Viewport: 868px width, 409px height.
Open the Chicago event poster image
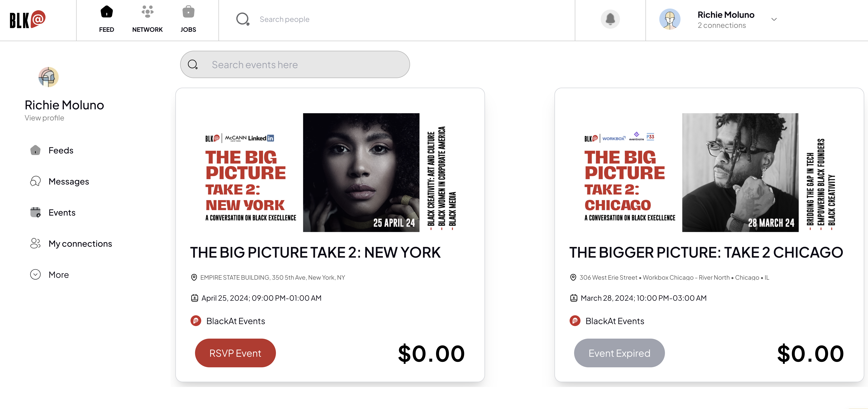click(709, 172)
